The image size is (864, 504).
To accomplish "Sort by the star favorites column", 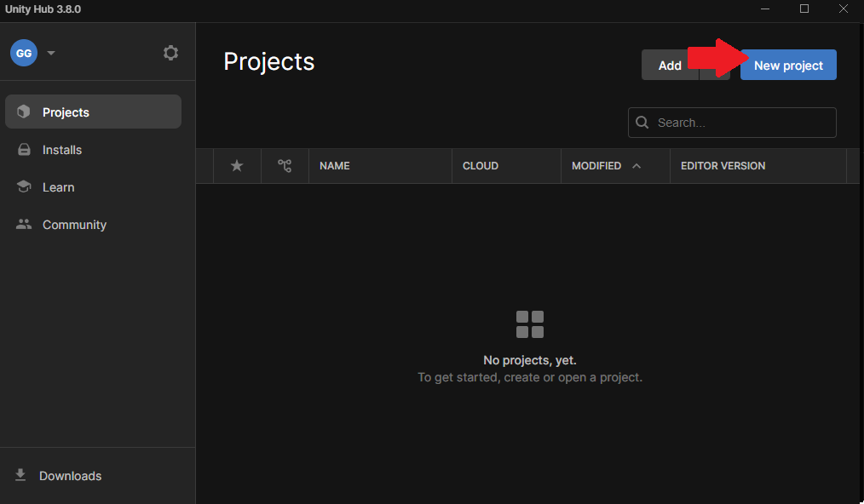I will pos(237,166).
